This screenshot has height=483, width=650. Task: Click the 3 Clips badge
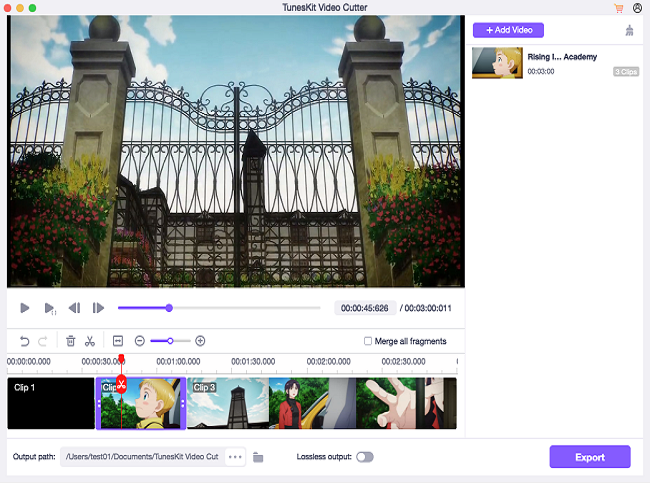point(626,72)
